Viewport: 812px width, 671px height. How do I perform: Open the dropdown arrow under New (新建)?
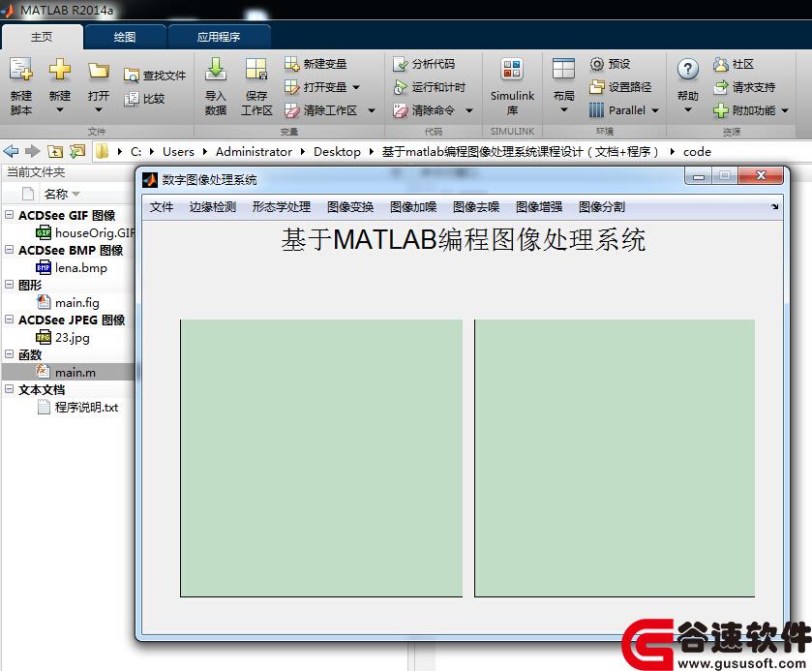pyautogui.click(x=60, y=109)
